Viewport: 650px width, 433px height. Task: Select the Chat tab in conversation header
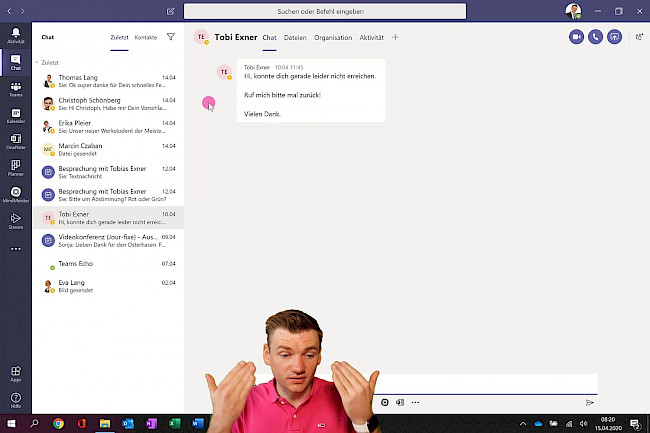(x=269, y=37)
